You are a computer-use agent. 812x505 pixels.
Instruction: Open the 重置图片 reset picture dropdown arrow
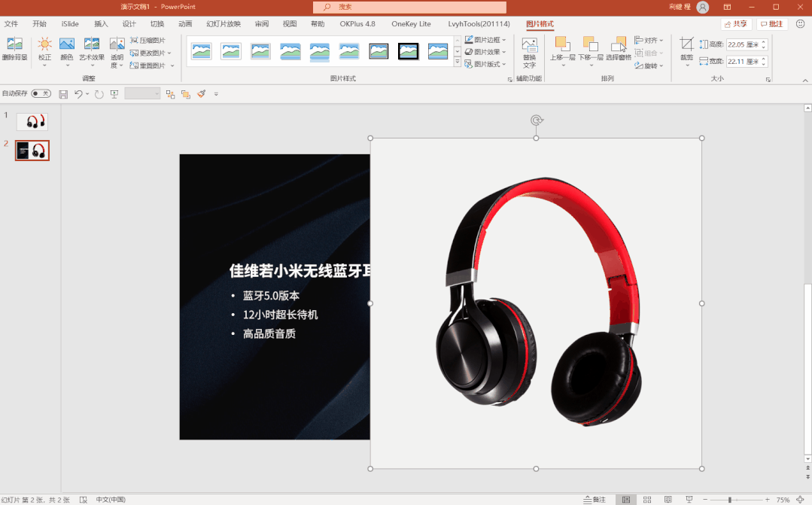[x=172, y=65]
